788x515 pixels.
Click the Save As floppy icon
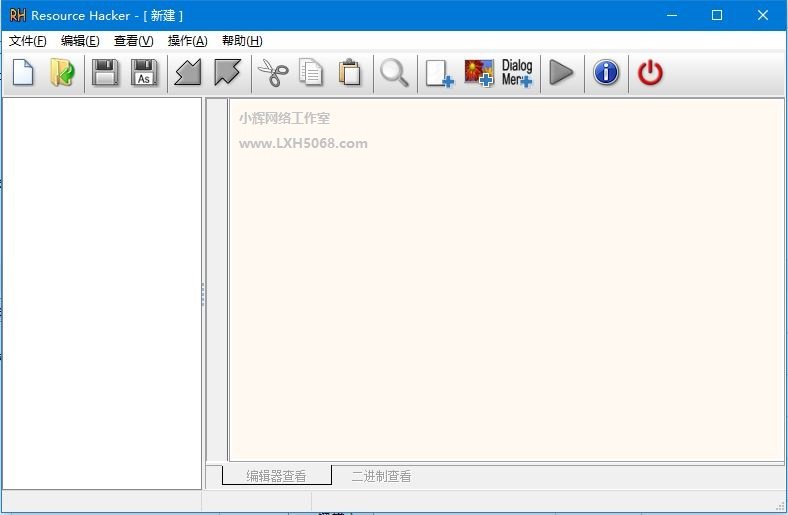tap(144, 73)
